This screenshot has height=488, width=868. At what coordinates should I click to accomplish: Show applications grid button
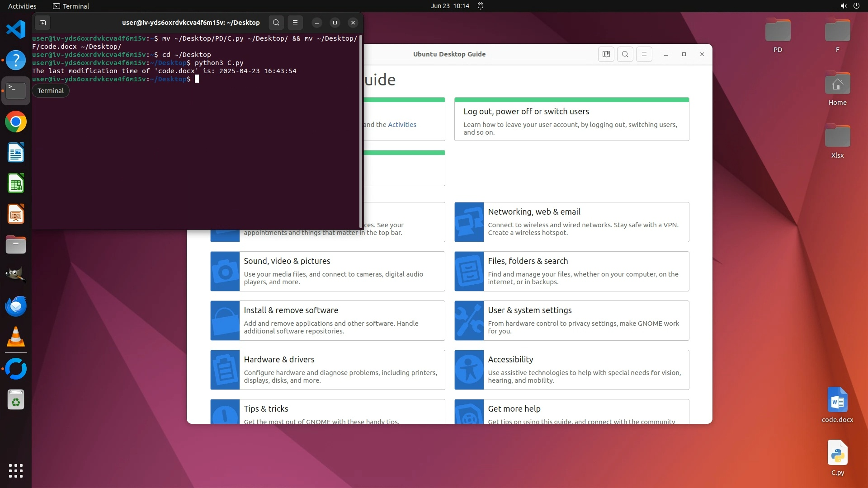click(16, 471)
